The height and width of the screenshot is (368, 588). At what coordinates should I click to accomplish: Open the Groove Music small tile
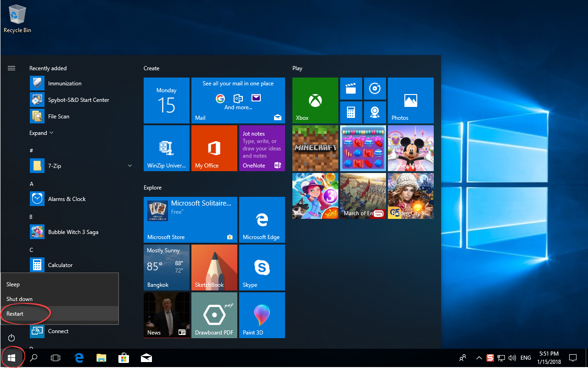375,89
